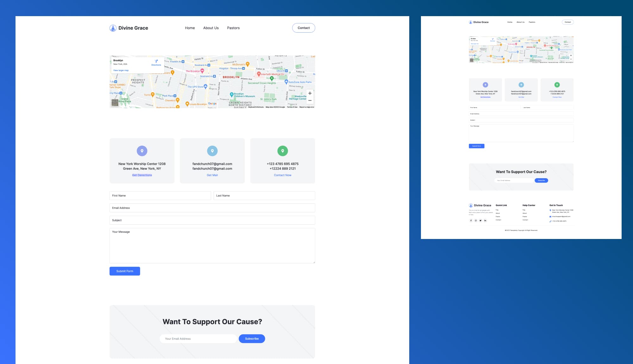Go to Pastors in the large header navigation
Image resolution: width=633 pixels, height=364 pixels.
(x=233, y=28)
